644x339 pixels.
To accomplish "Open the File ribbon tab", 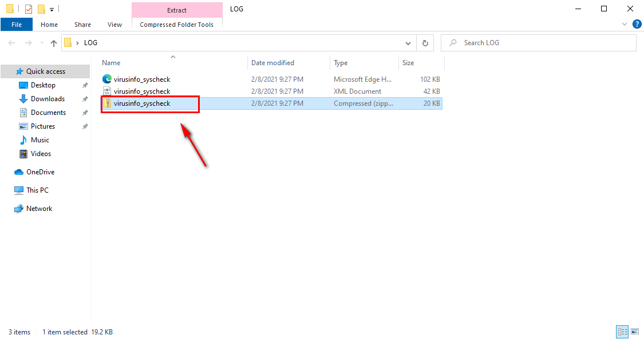I will coord(17,25).
